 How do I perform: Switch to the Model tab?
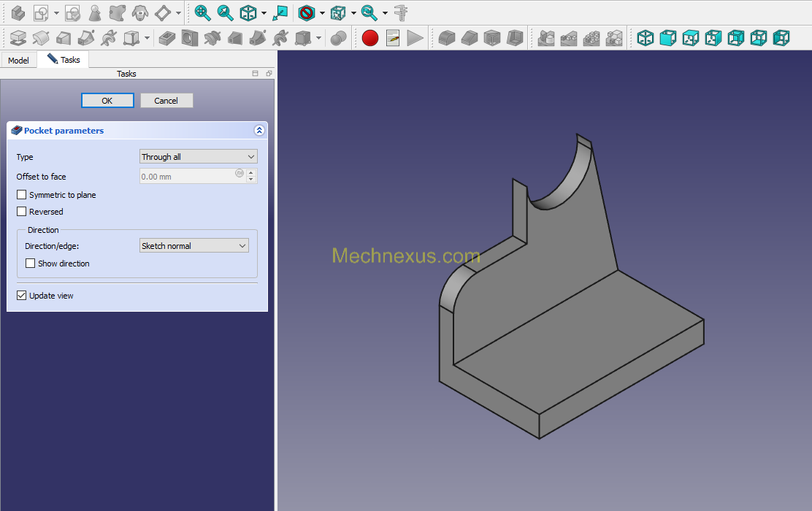click(x=19, y=61)
